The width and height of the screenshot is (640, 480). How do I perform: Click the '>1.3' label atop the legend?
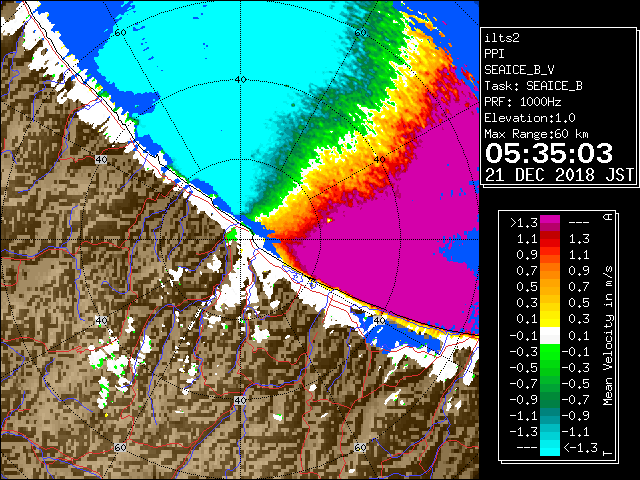524,223
